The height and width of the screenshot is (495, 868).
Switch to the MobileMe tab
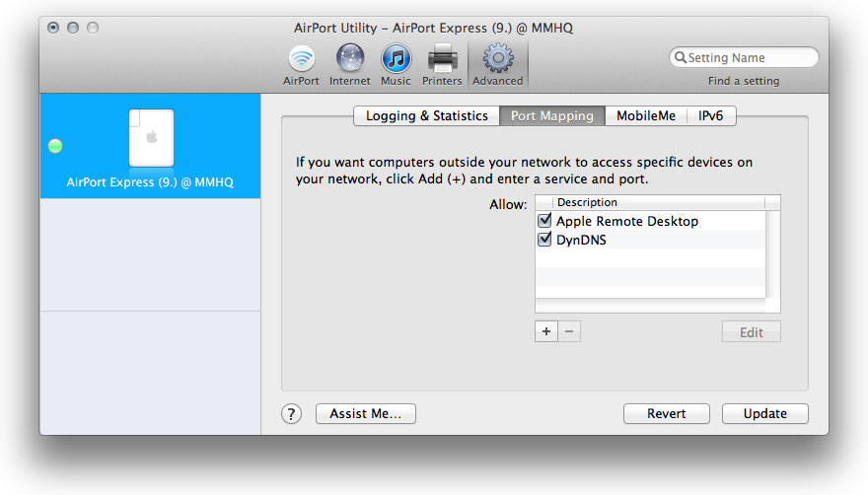[x=646, y=115]
